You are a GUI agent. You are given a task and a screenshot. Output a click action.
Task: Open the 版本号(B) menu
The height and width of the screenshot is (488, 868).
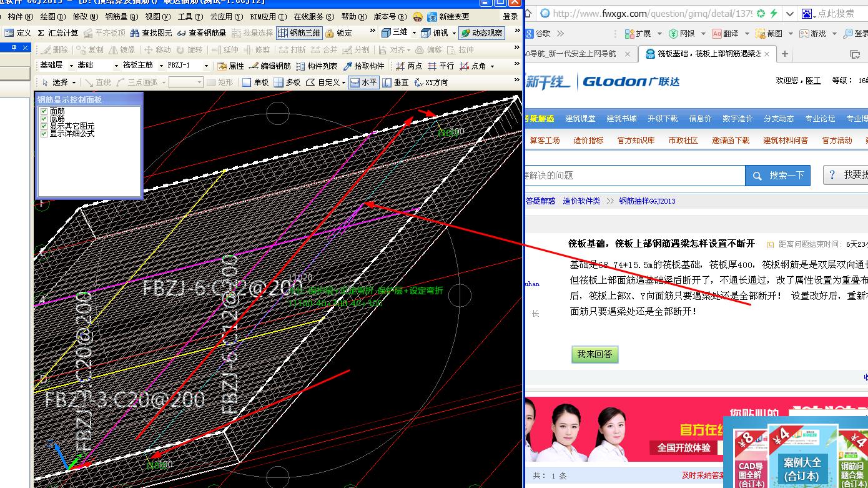(x=390, y=17)
